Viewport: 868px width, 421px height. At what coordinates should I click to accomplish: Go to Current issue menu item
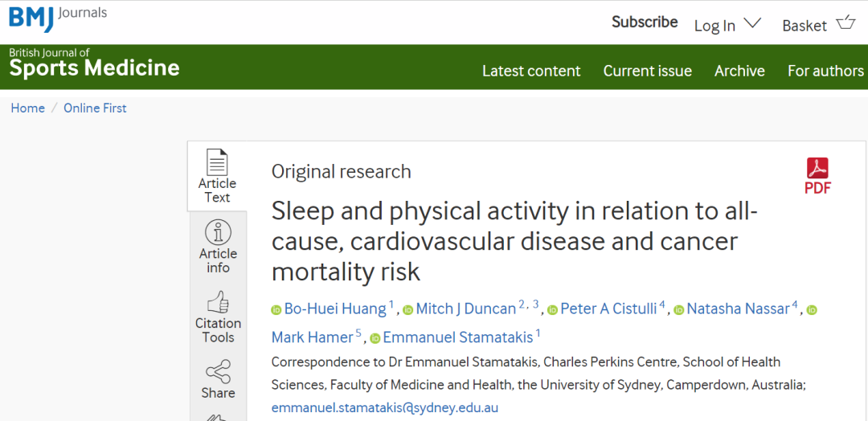click(648, 71)
